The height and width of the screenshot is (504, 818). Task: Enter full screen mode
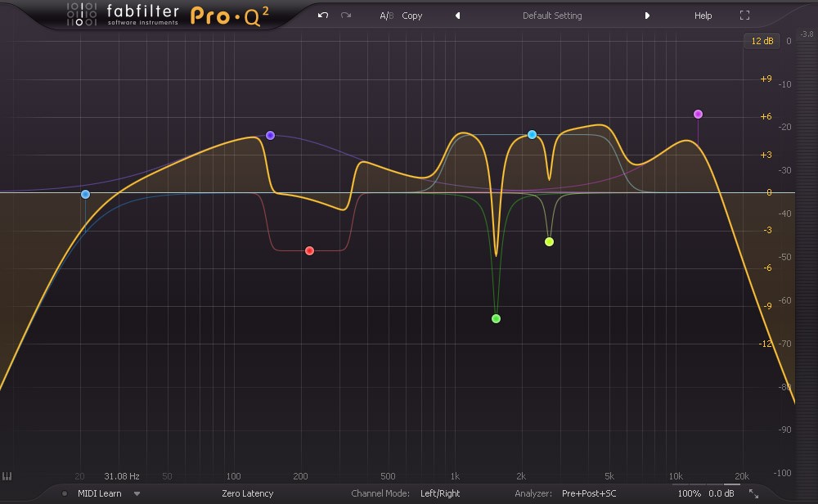(744, 16)
